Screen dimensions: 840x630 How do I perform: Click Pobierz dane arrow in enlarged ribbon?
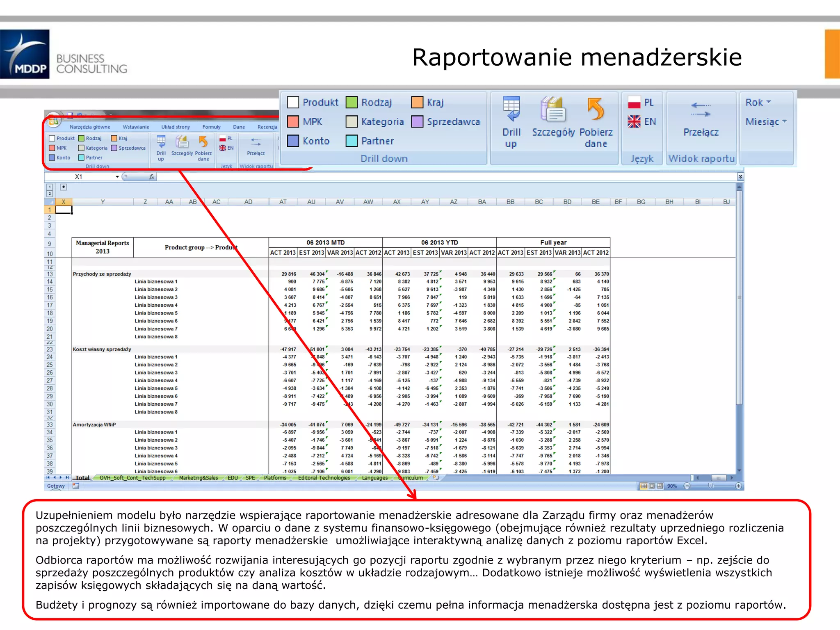596,109
